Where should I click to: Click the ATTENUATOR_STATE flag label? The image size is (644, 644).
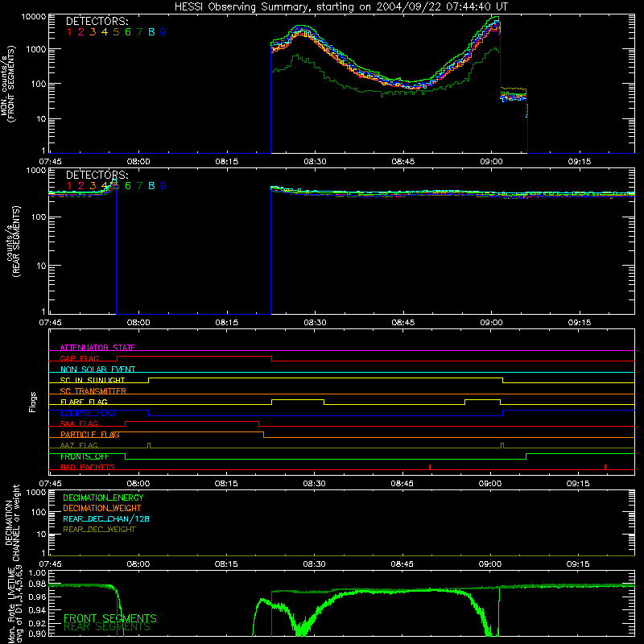point(97,348)
